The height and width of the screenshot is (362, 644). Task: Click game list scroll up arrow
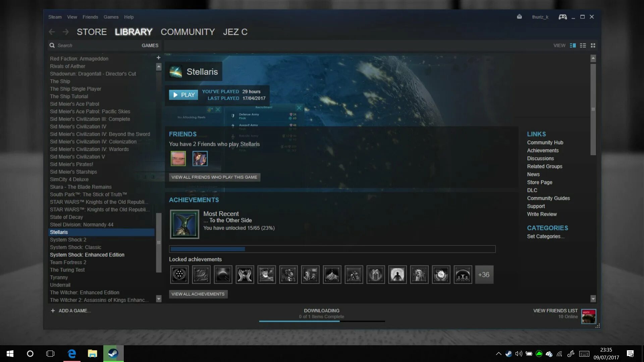[x=159, y=66]
